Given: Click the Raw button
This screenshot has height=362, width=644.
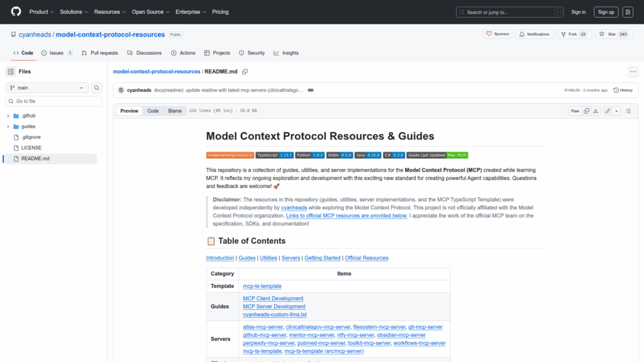Looking at the screenshot, I should coord(575,111).
